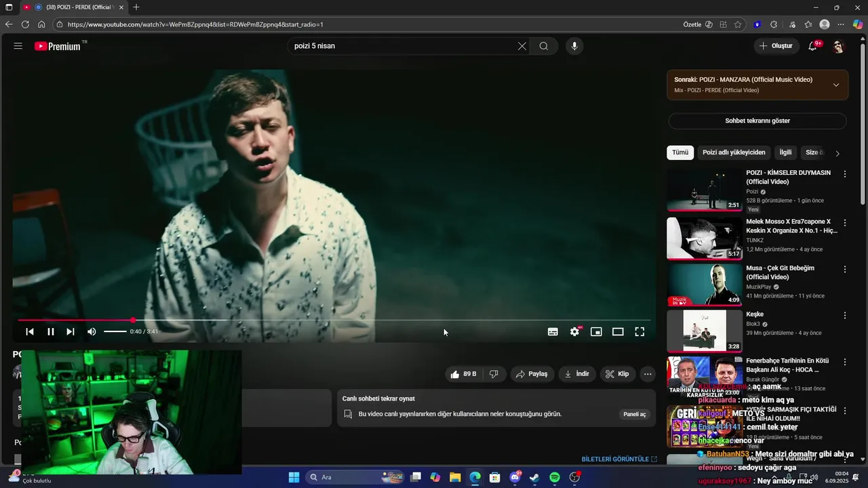868x488 pixels.
Task: Mute the video player volume
Action: coord(92,331)
